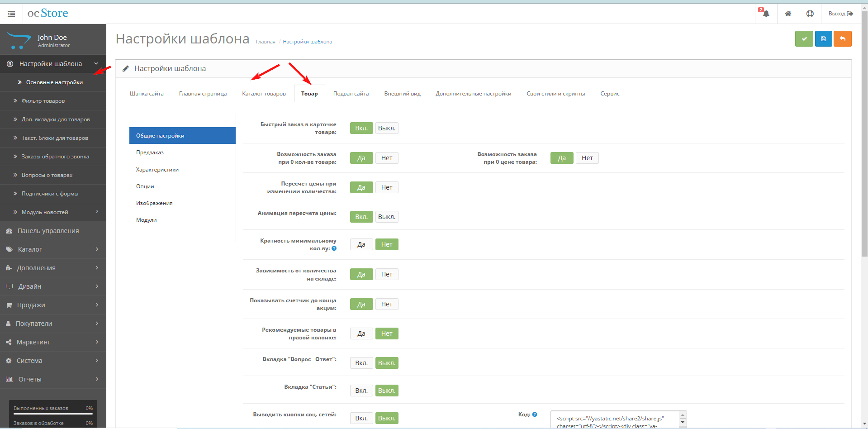Screen dimensions: 868x429
Task: Click the user cart avatar image
Action: coord(19,41)
